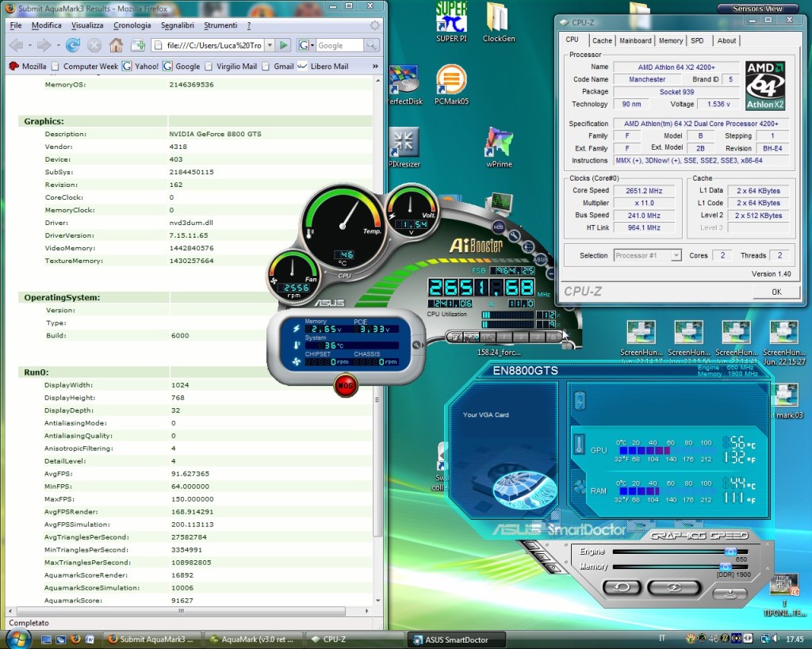The image size is (812, 649).
Task: Open search engine selector dropdown
Action: tap(307, 45)
